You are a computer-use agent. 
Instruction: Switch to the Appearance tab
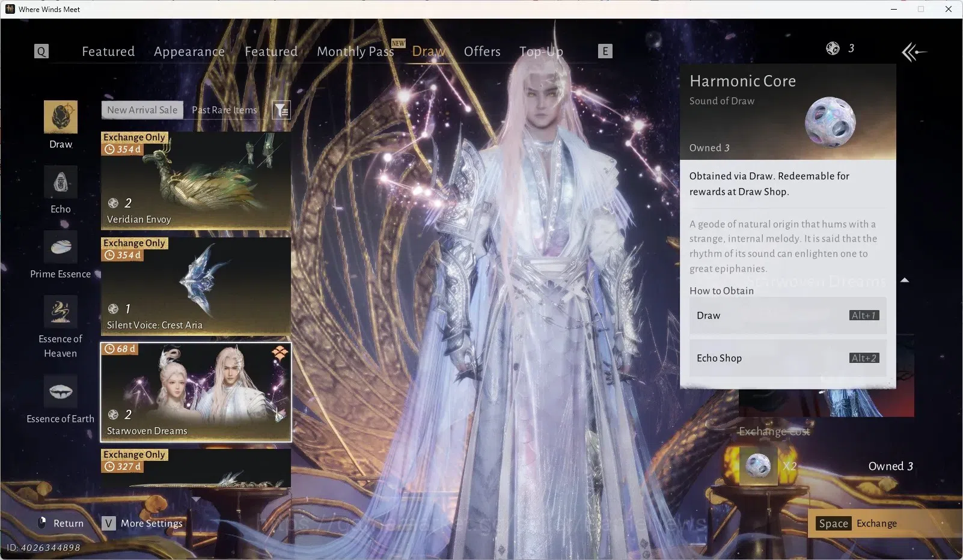(189, 52)
